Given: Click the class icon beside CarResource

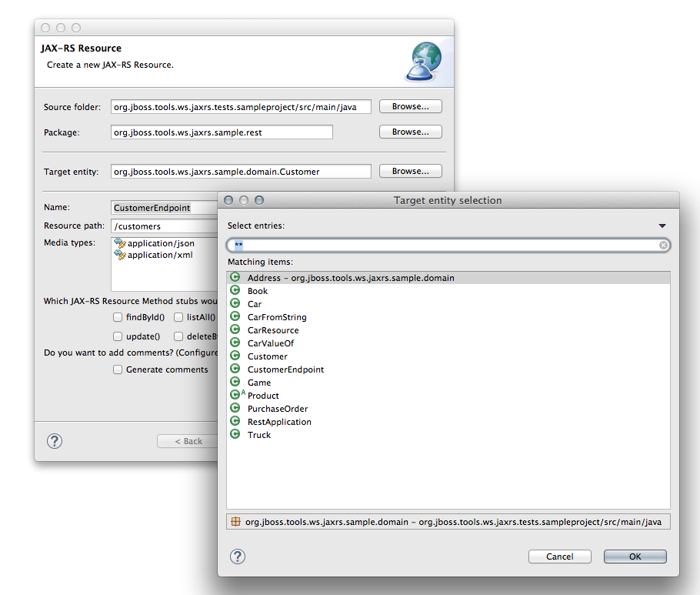Looking at the screenshot, I should [x=235, y=329].
